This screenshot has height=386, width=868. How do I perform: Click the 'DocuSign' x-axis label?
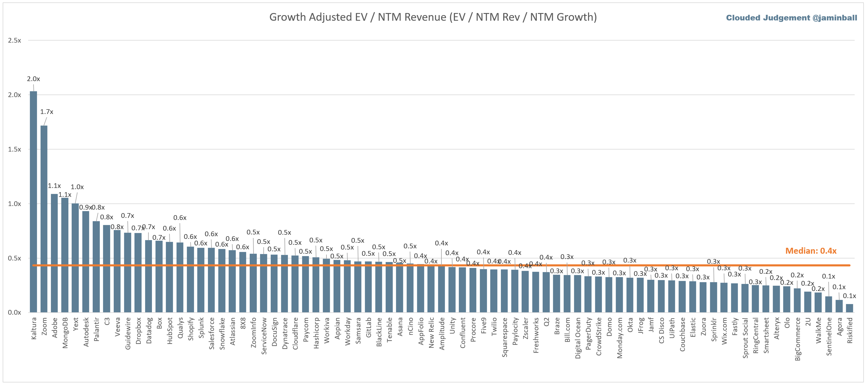click(x=274, y=332)
